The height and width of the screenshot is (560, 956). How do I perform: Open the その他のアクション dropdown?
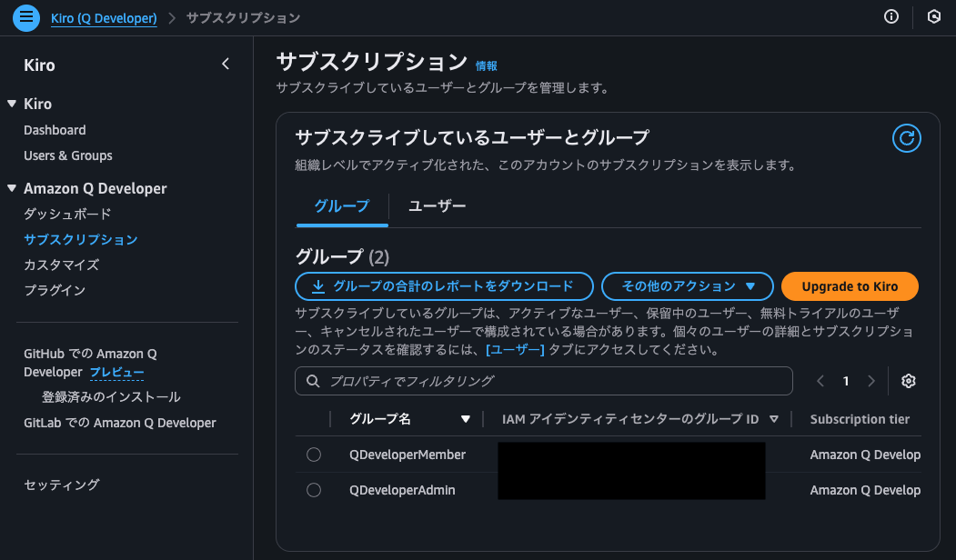[x=687, y=286]
